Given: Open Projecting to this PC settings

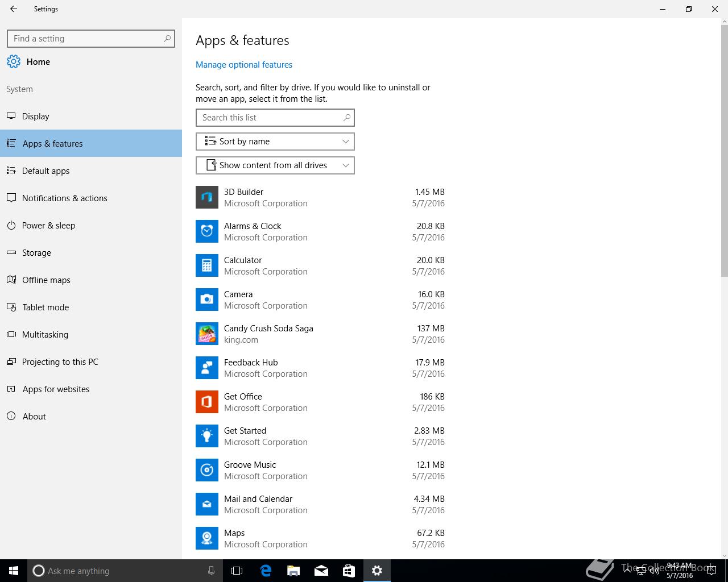Looking at the screenshot, I should click(x=91, y=362).
